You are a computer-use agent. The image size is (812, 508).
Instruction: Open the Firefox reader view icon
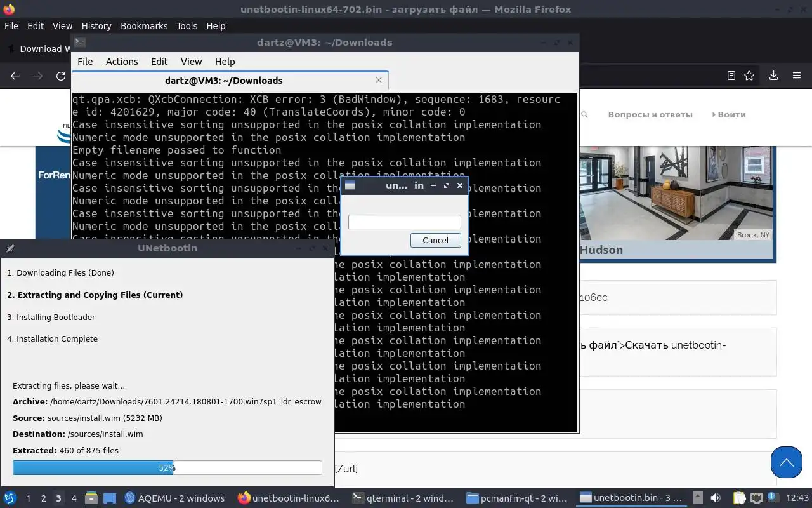(x=731, y=76)
